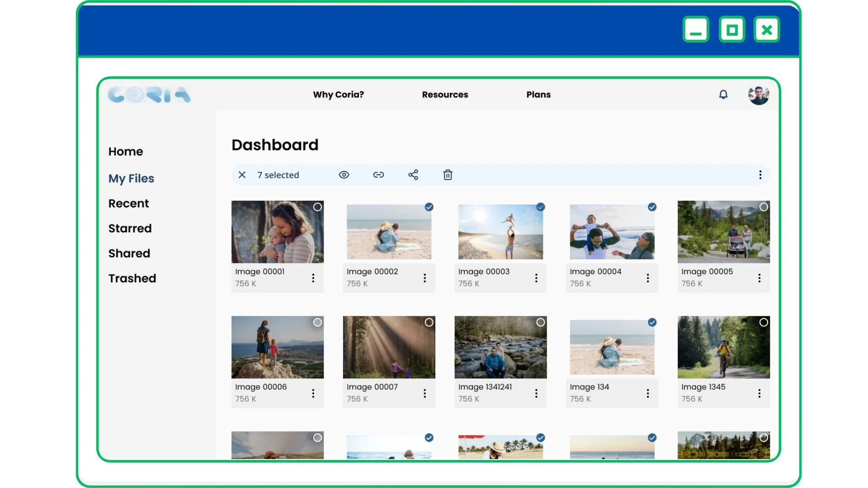Open the selection bar three-dot overflow menu
868x488 pixels.
[x=760, y=175]
